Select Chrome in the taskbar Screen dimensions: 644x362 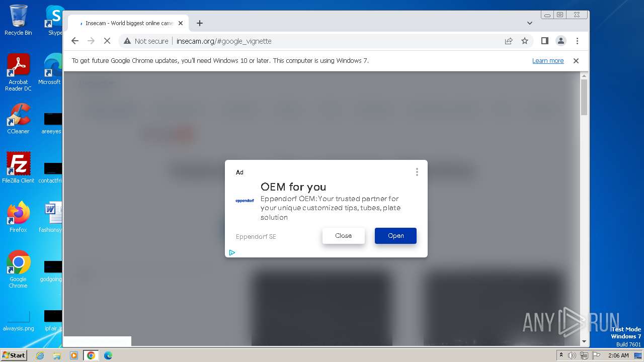(x=91, y=355)
